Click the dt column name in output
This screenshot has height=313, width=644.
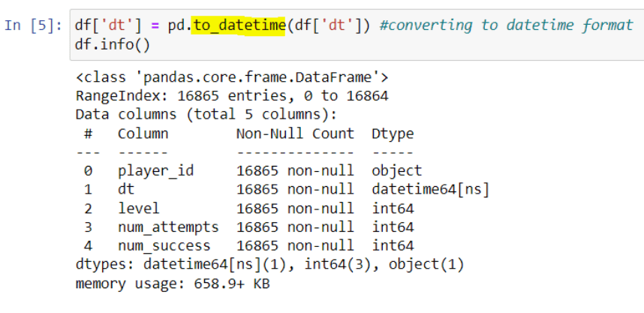tap(126, 190)
